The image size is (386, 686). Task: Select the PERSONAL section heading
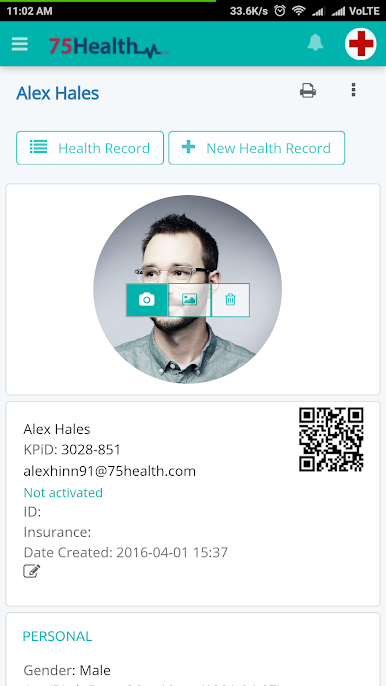57,636
